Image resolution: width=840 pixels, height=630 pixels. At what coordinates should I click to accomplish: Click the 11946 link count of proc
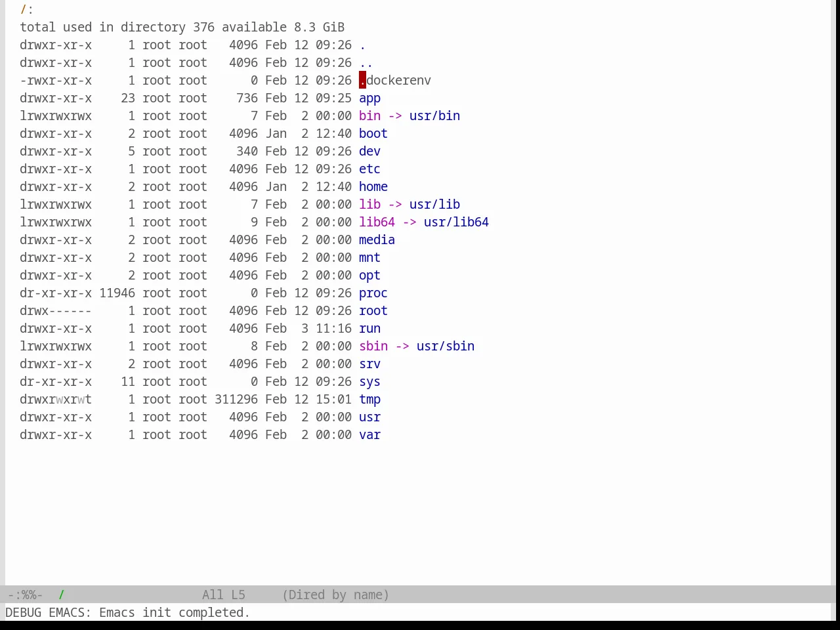(117, 293)
